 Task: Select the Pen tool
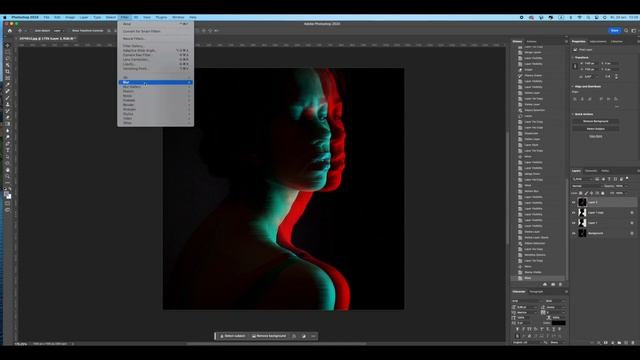point(7,143)
